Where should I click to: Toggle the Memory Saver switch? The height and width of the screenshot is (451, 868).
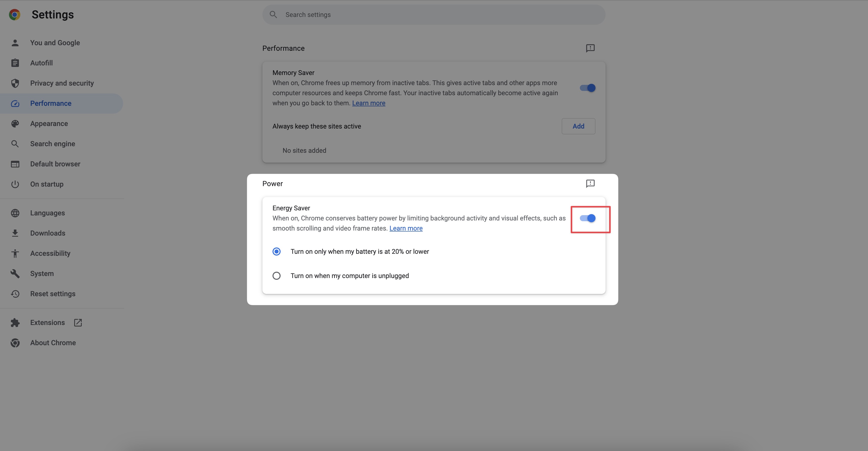point(587,88)
